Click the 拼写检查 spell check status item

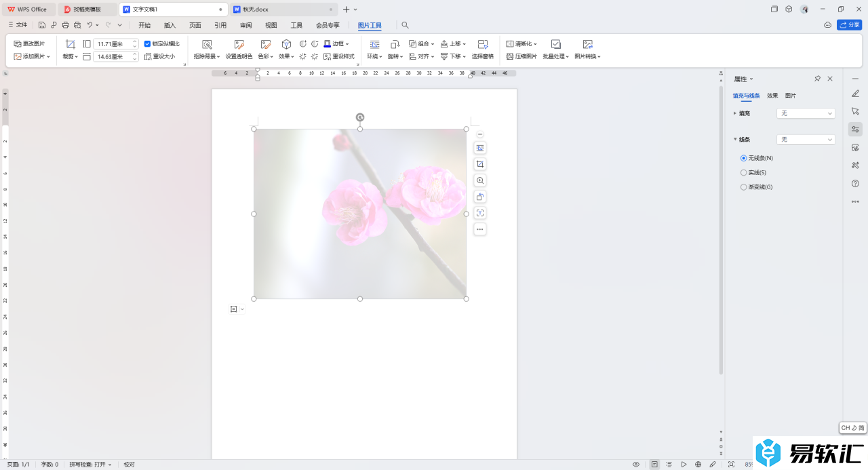pyautogui.click(x=90, y=465)
